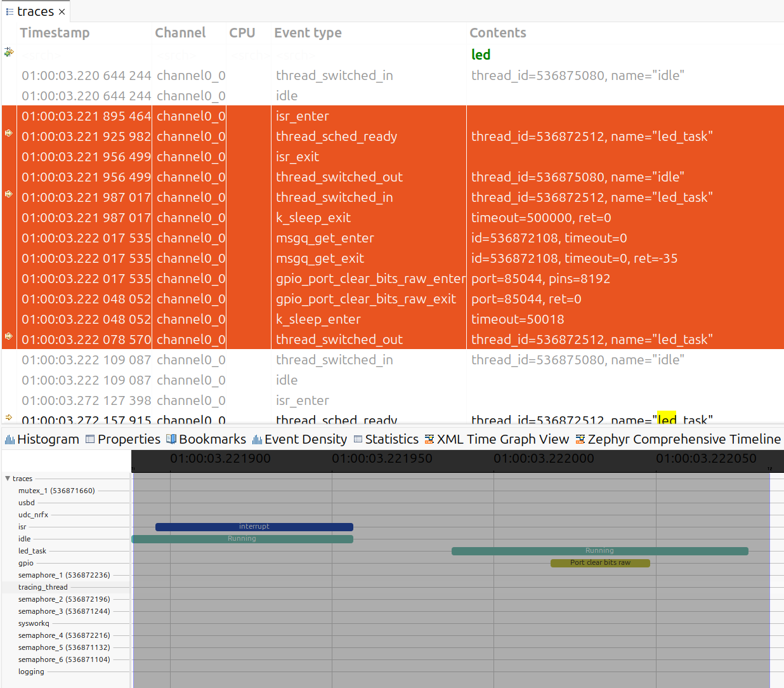Click the event list icon on the traces tab
This screenshot has height=688, width=784.
pyautogui.click(x=9, y=11)
